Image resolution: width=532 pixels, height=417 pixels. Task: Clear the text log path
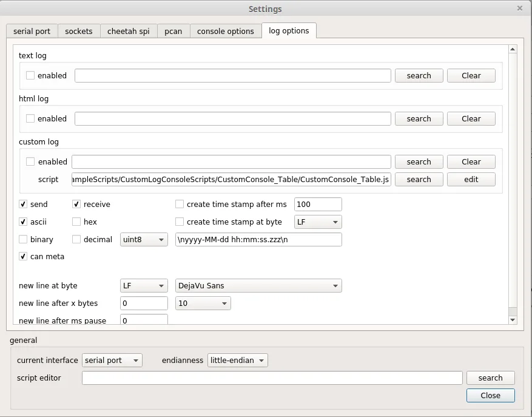[471, 75]
